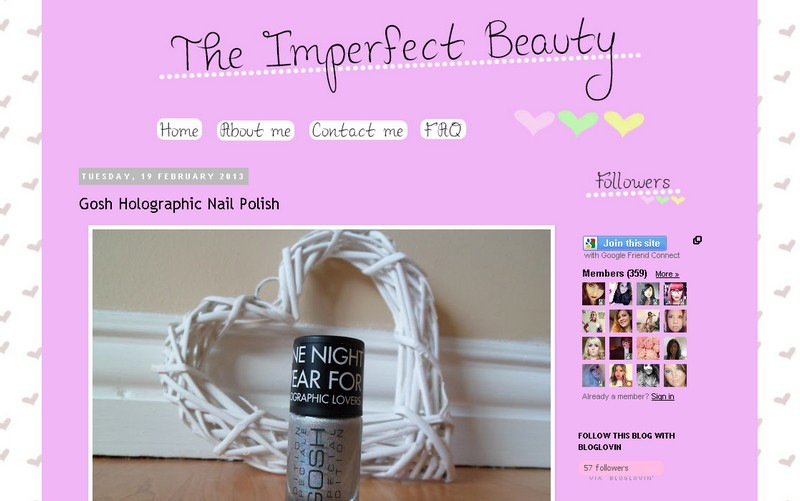Click the green heart icon in header
Image resolution: width=800 pixels, height=501 pixels.
pyautogui.click(x=578, y=122)
